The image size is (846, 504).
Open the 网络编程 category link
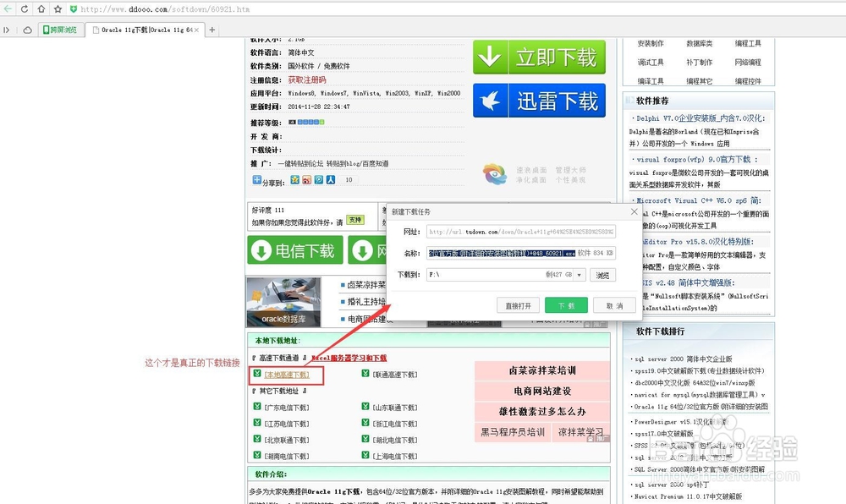click(748, 63)
